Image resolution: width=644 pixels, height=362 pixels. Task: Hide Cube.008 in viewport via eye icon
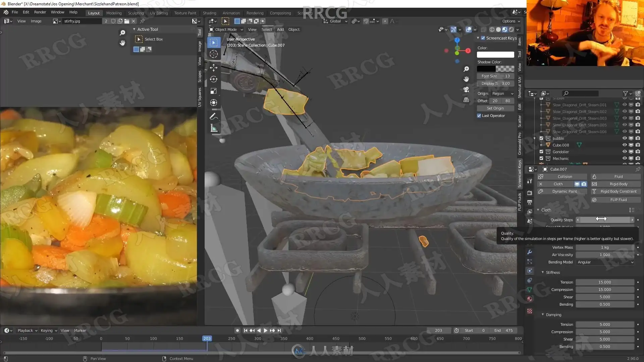point(625,145)
